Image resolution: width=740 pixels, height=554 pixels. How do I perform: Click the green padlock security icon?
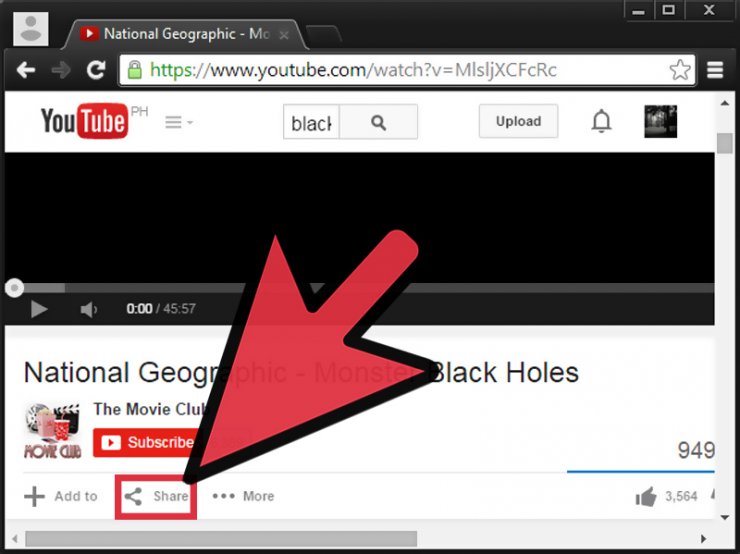(x=135, y=70)
